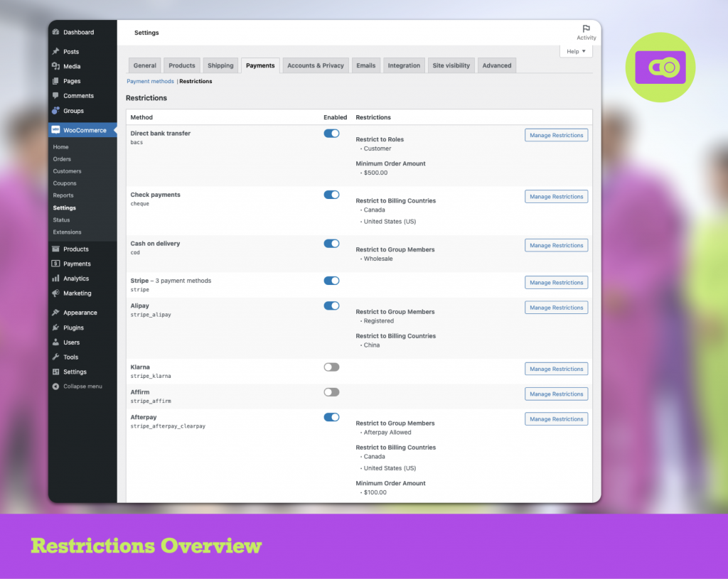Manage Restrictions for Klarna
Image resolution: width=728 pixels, height=579 pixels.
[556, 369]
